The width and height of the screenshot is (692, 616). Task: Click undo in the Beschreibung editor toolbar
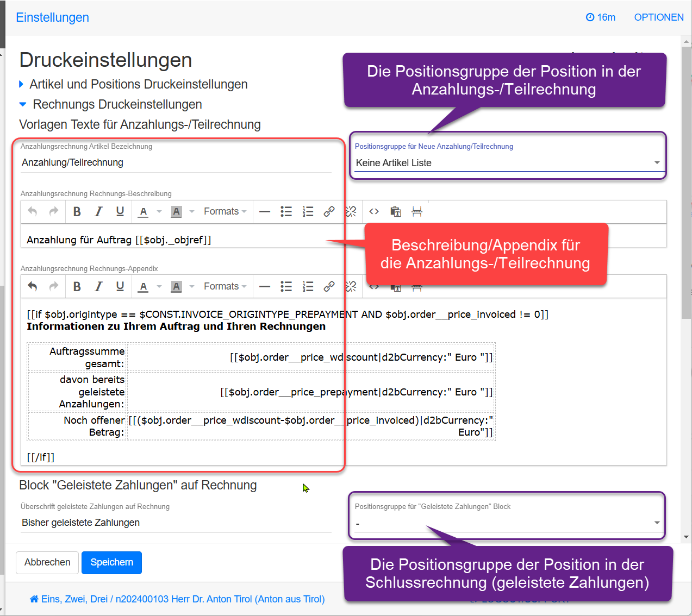click(x=33, y=211)
